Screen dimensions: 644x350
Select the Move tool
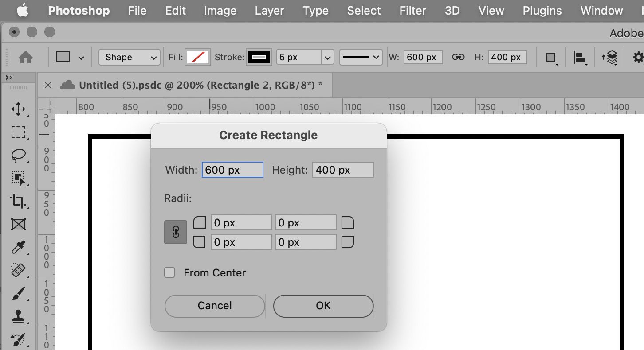click(18, 109)
